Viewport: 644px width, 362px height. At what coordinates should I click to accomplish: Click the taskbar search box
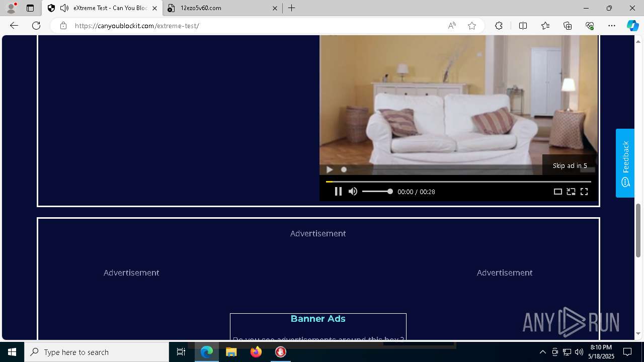tap(97, 352)
